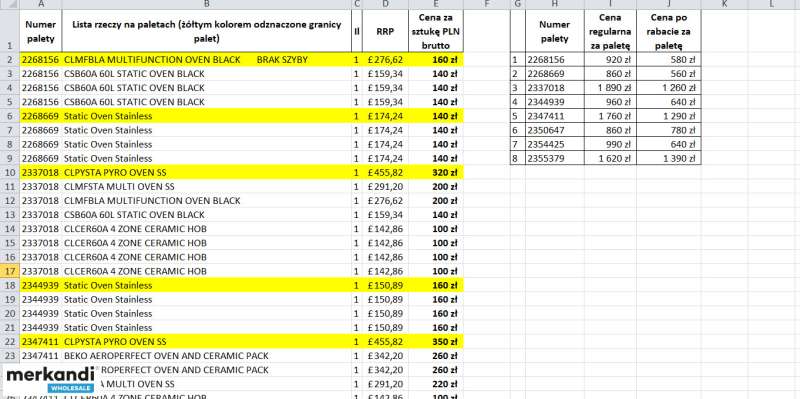Select £455,82 RRP cell in row 10

pos(385,172)
